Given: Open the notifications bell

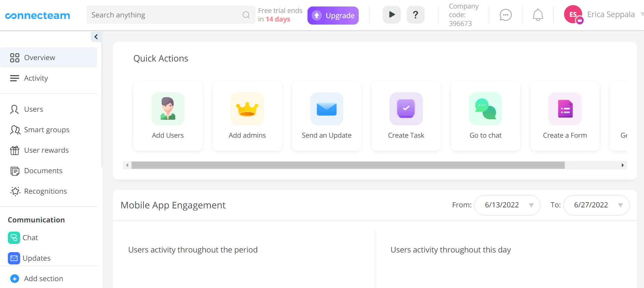Looking at the screenshot, I should point(538,15).
